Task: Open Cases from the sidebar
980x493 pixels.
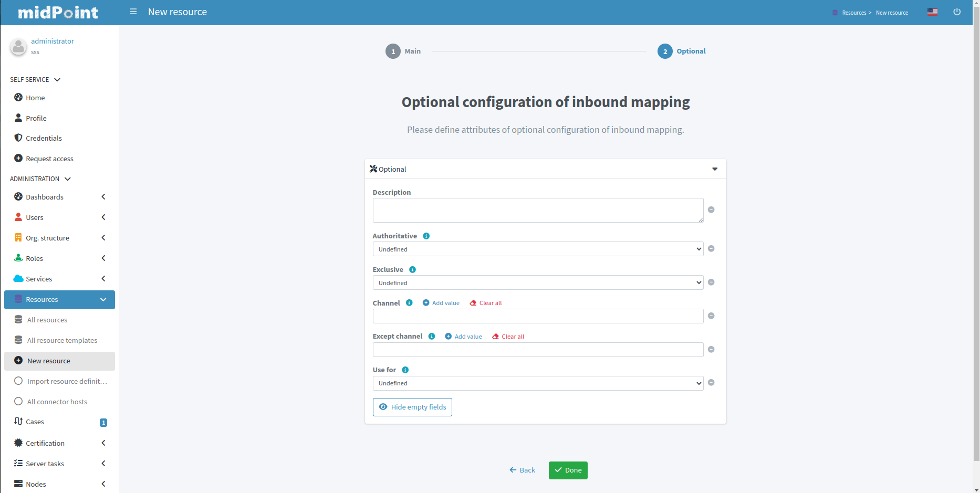Action: pos(35,422)
